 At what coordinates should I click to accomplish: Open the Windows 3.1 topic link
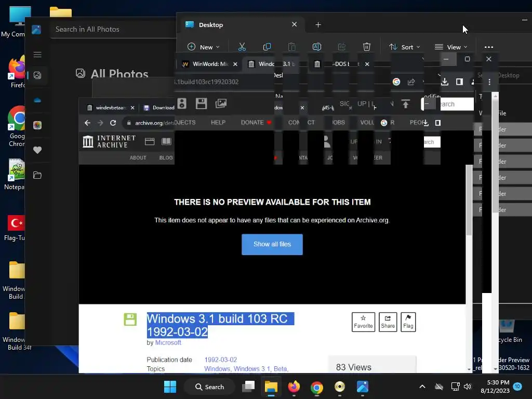[x=252, y=369]
